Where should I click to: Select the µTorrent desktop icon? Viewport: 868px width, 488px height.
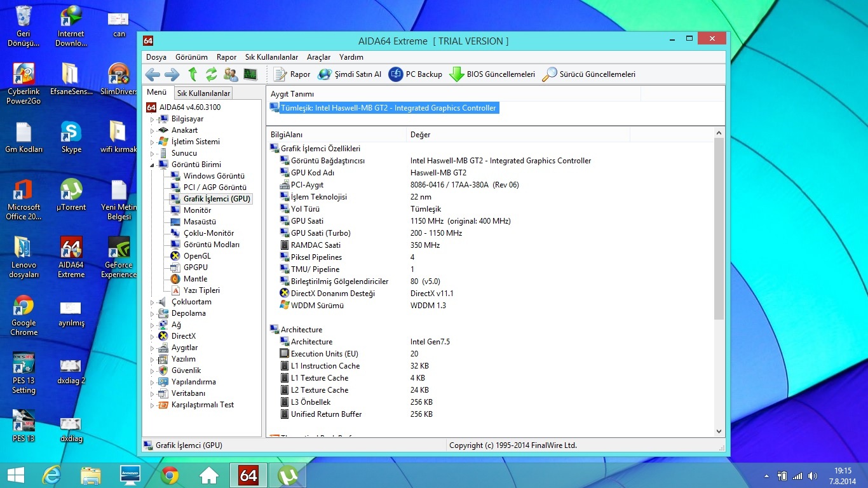click(71, 194)
